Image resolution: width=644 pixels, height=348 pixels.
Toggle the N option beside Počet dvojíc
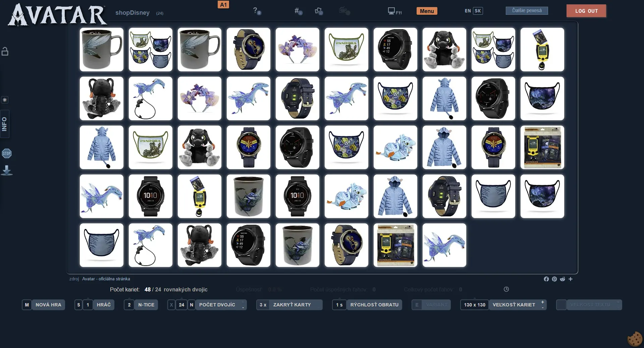point(192,305)
